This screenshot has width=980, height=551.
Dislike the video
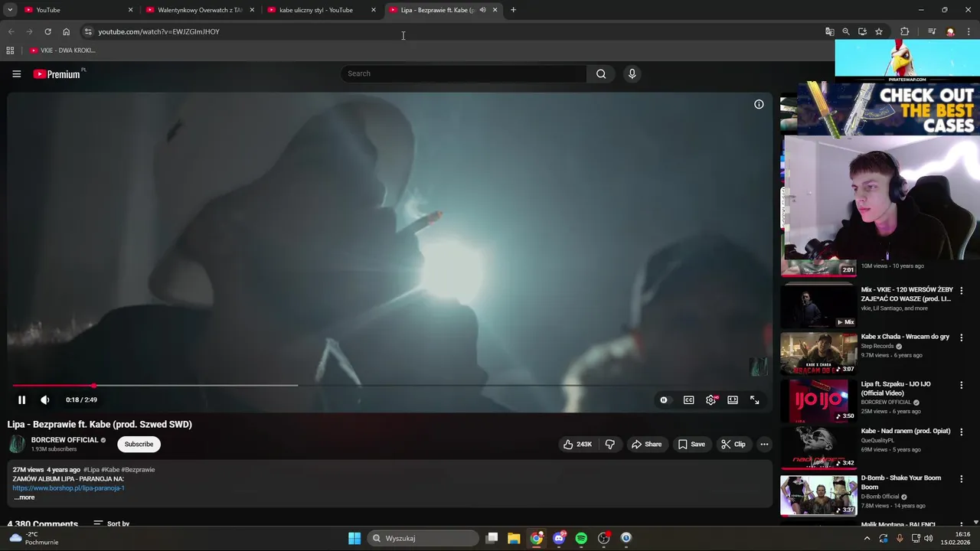tap(610, 444)
